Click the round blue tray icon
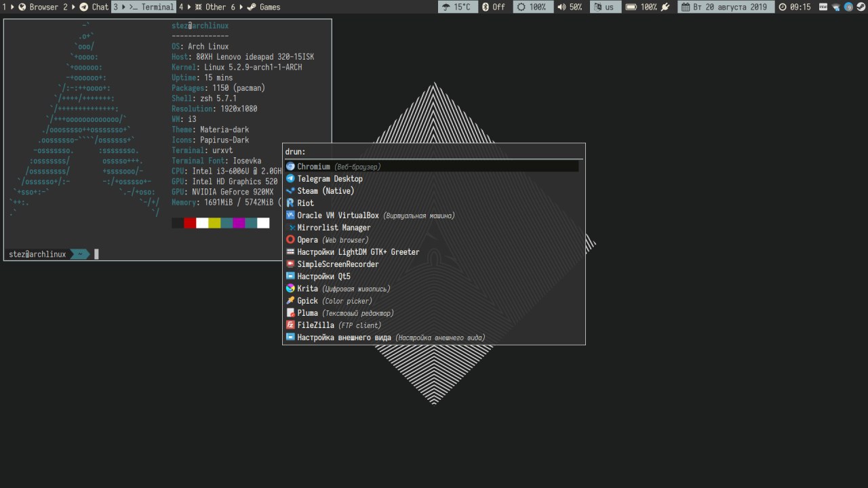Viewport: 868px width, 488px height. pyautogui.click(x=848, y=7)
